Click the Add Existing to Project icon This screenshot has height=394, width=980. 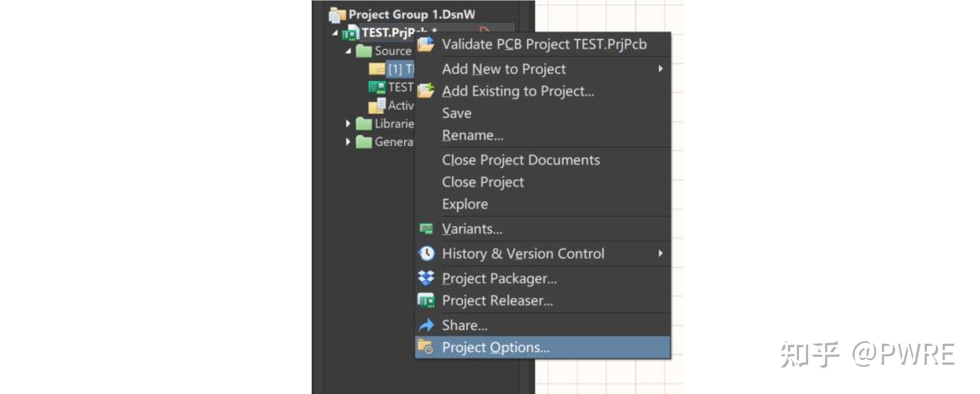(426, 91)
